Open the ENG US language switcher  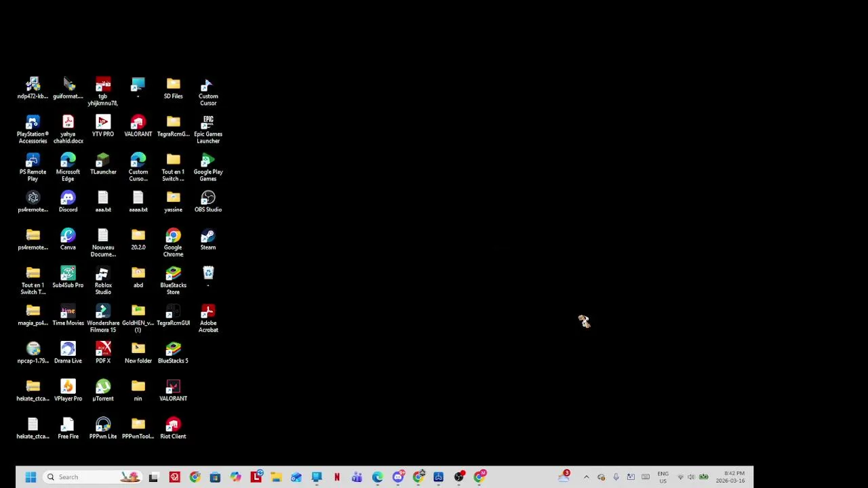click(x=663, y=477)
